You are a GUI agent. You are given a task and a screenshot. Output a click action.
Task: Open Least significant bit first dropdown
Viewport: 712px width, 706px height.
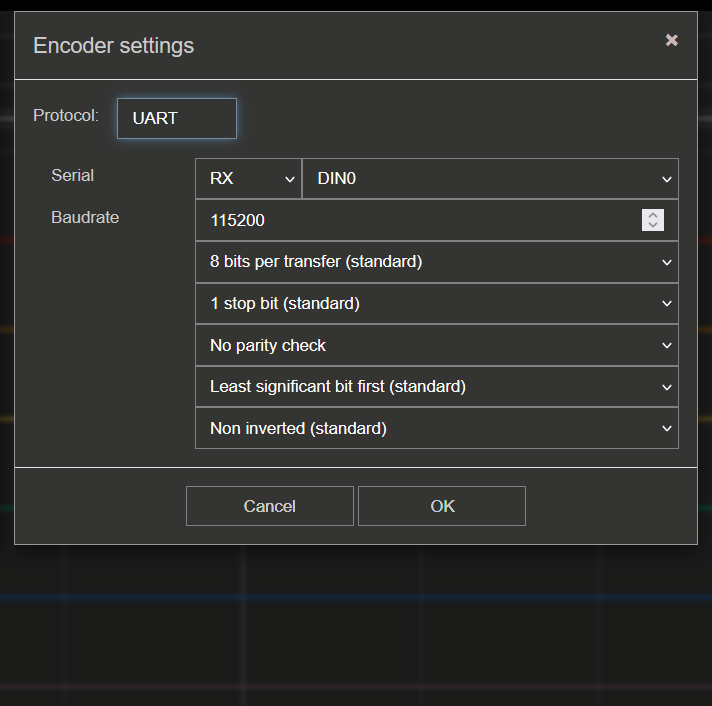(437, 387)
